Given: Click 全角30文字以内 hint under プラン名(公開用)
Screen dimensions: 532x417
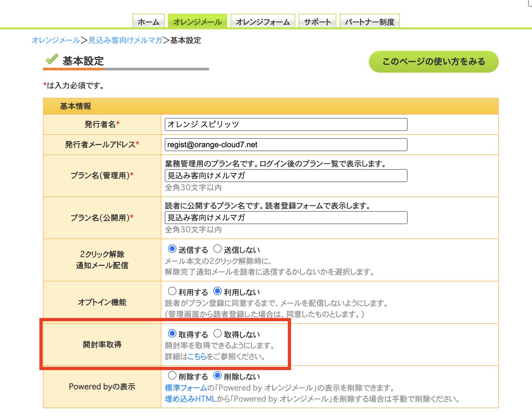Looking at the screenshot, I should pyautogui.click(x=193, y=229).
